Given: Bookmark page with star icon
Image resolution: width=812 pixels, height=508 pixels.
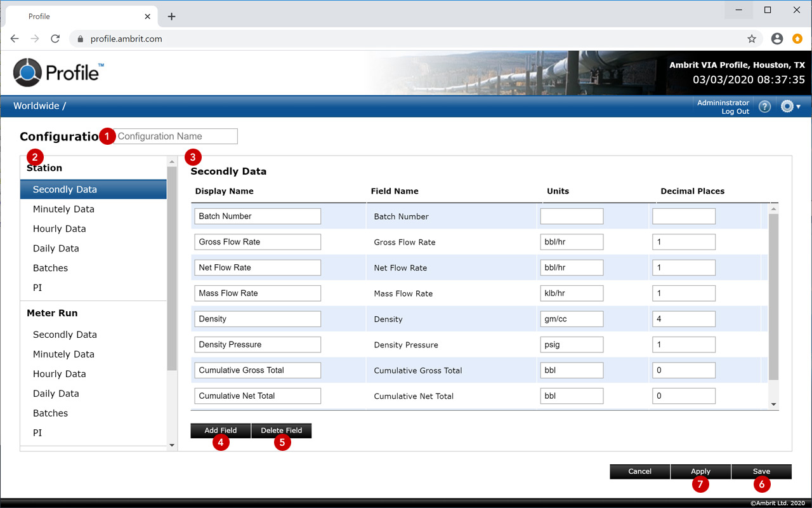Looking at the screenshot, I should tap(752, 39).
